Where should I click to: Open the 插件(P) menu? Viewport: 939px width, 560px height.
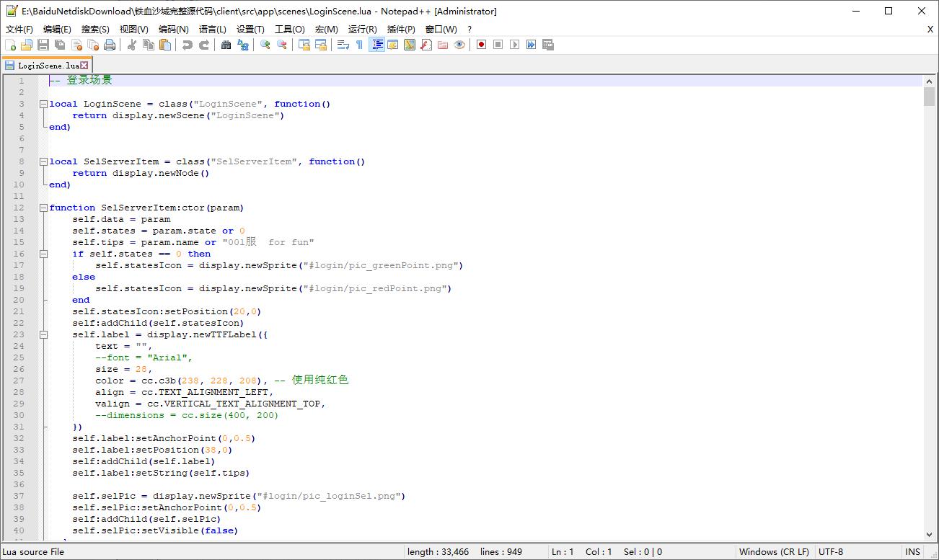coord(401,30)
